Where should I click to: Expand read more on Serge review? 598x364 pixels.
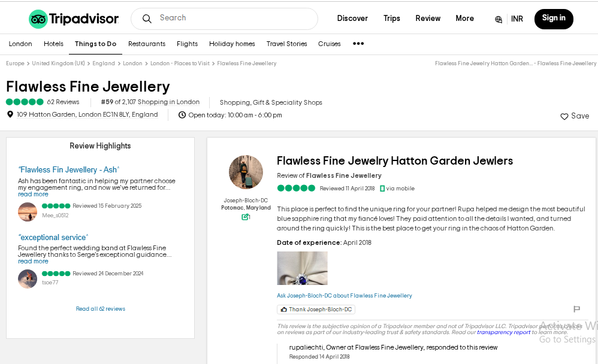pyautogui.click(x=33, y=262)
